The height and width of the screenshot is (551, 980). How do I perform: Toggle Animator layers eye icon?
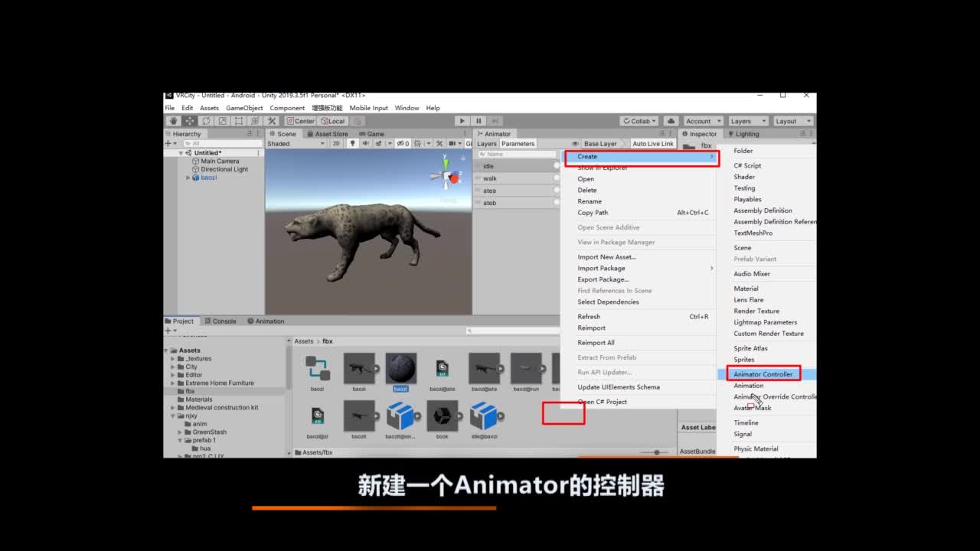tap(575, 143)
